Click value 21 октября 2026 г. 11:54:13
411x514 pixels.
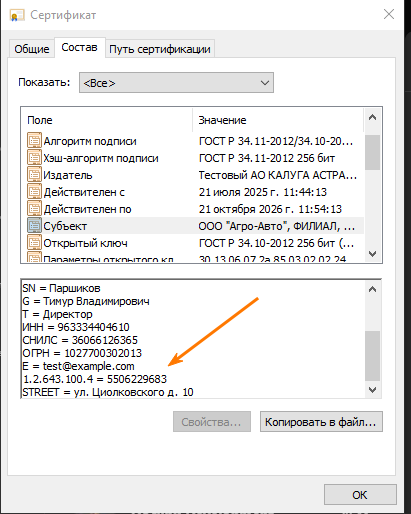(x=270, y=209)
